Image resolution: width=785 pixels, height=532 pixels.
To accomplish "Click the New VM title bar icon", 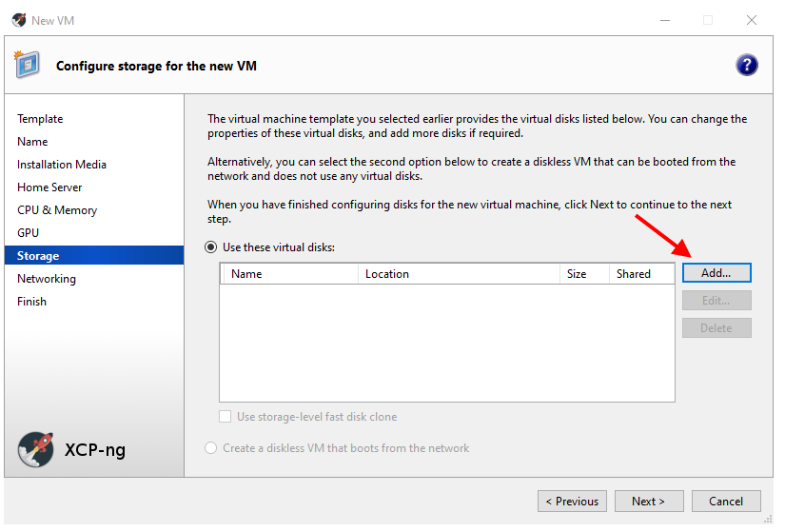I will pyautogui.click(x=18, y=20).
